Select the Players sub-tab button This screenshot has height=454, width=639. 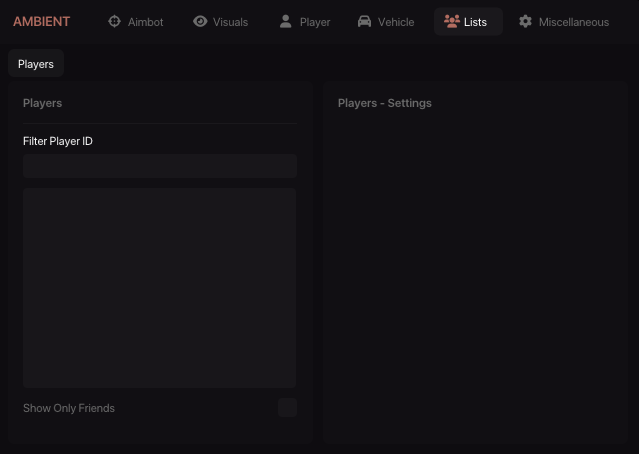coord(36,64)
